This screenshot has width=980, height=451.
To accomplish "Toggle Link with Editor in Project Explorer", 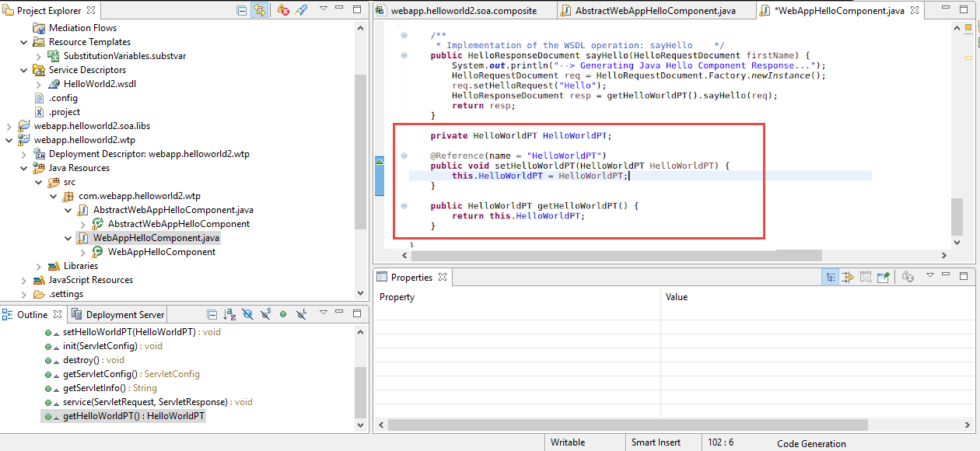I will pos(259,11).
